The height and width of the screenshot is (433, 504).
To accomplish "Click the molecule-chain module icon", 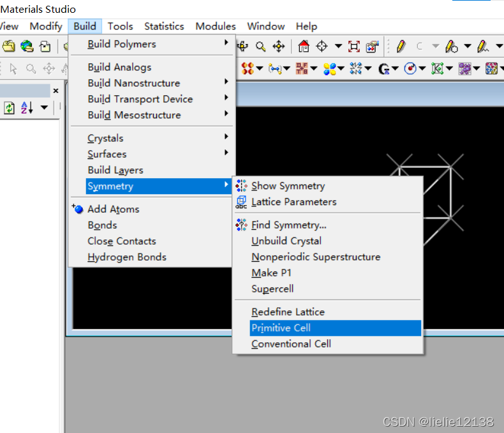I will click(x=275, y=68).
